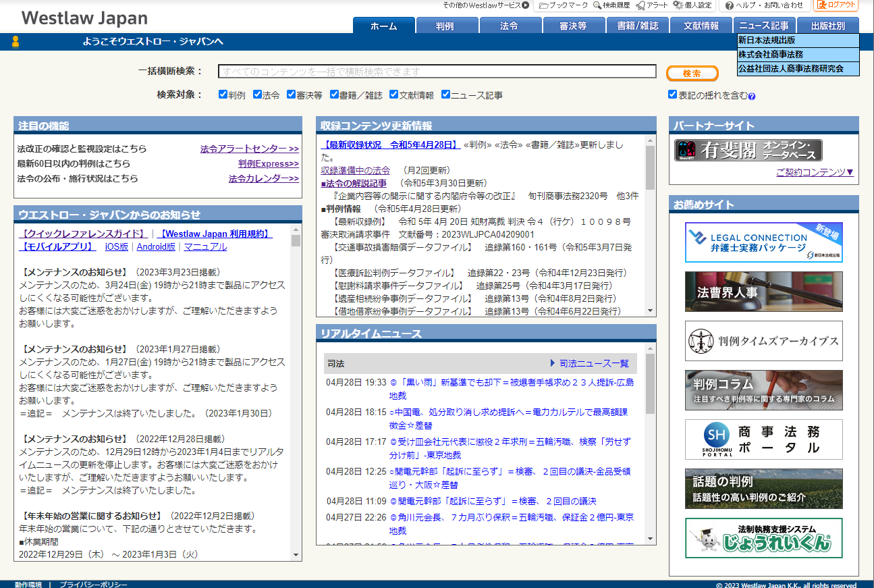Image resolution: width=874 pixels, height=588 pixels.
Task: Open the 有斐閣 オンライン・データベース banner
Action: click(748, 150)
